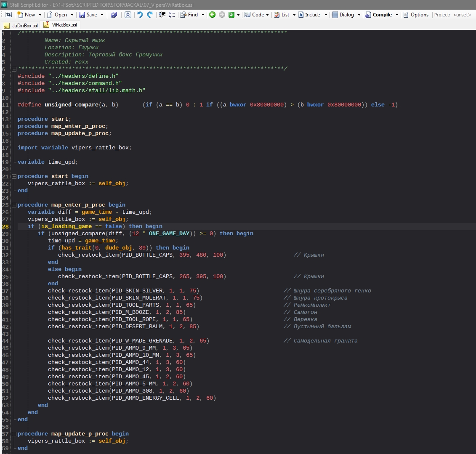Click ONE_GAME_DAY constant on line 29
The image size is (476, 454).
point(169,234)
